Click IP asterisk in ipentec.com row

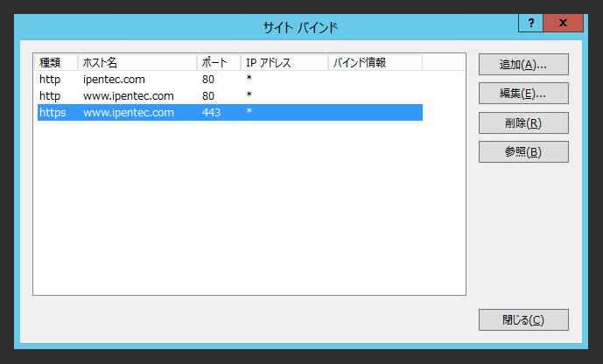coord(249,78)
